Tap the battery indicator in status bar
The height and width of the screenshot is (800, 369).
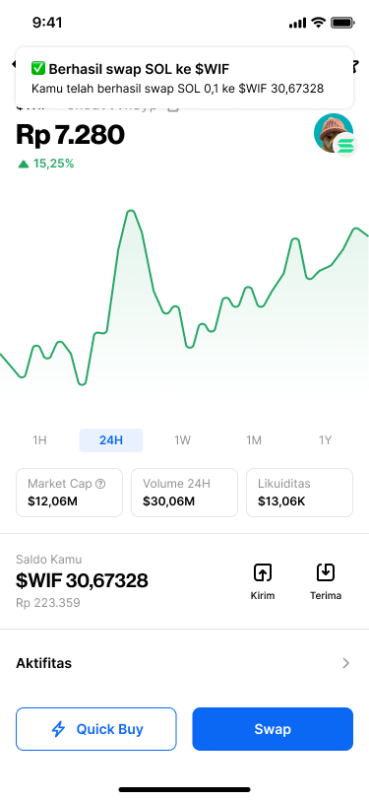click(342, 22)
